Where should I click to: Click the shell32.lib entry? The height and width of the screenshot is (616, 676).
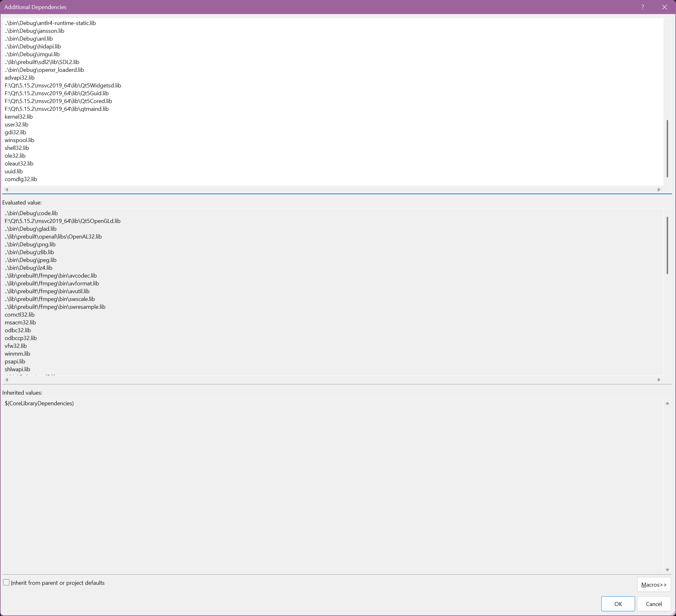17,148
